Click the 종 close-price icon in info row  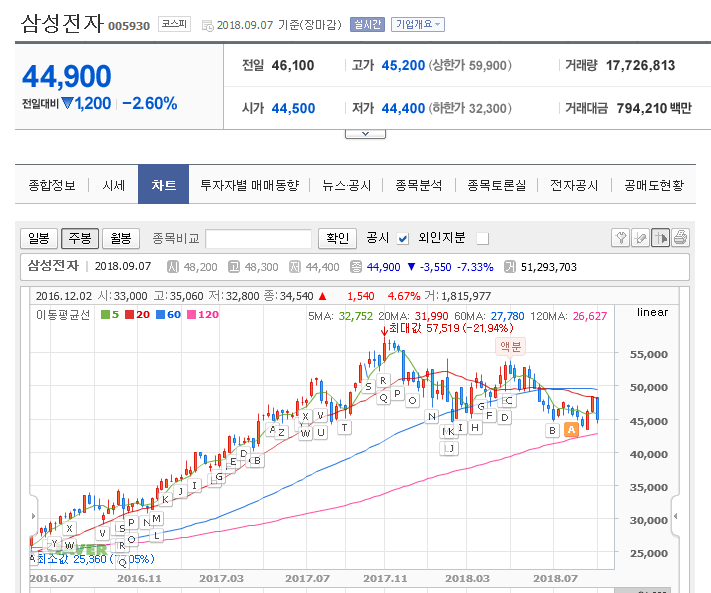[356, 267]
